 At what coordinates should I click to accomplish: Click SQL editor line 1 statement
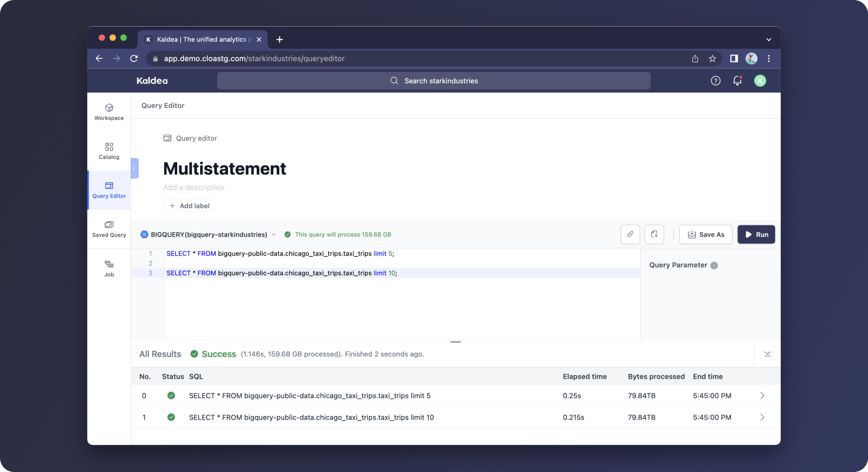click(x=280, y=254)
